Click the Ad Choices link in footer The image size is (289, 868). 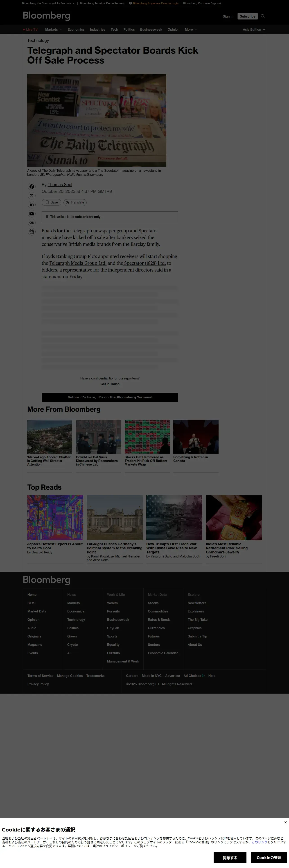point(194,676)
